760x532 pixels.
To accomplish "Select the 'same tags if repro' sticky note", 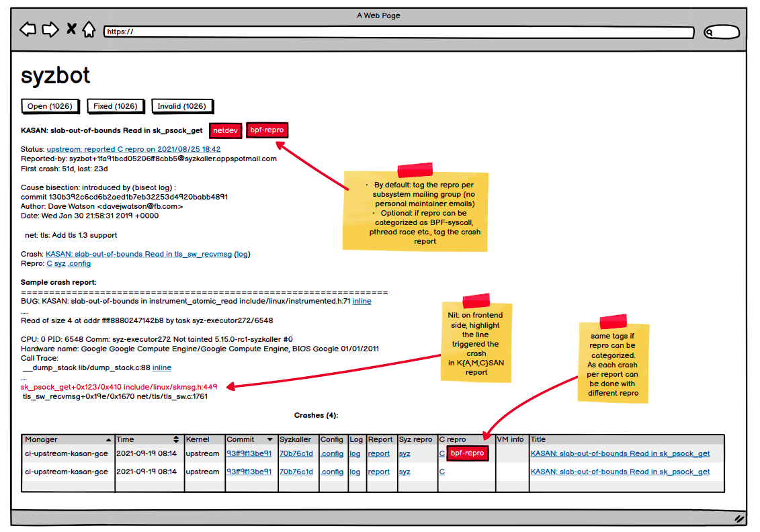I will [613, 363].
